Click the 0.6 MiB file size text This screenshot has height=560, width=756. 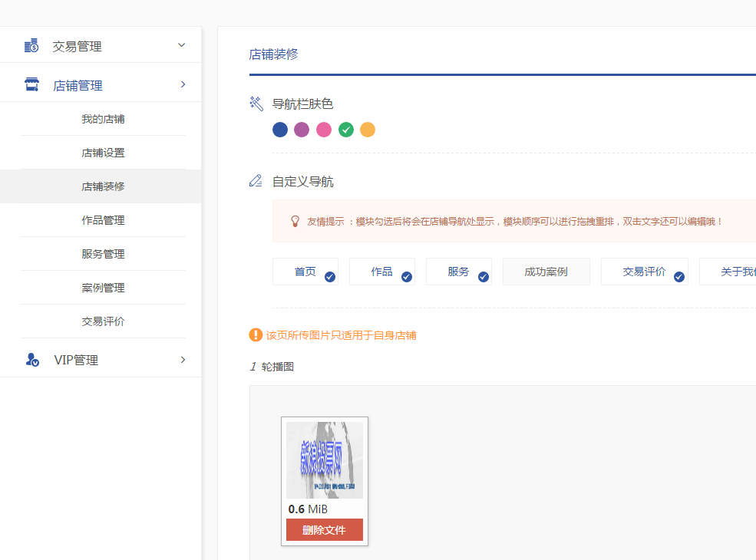(x=308, y=509)
